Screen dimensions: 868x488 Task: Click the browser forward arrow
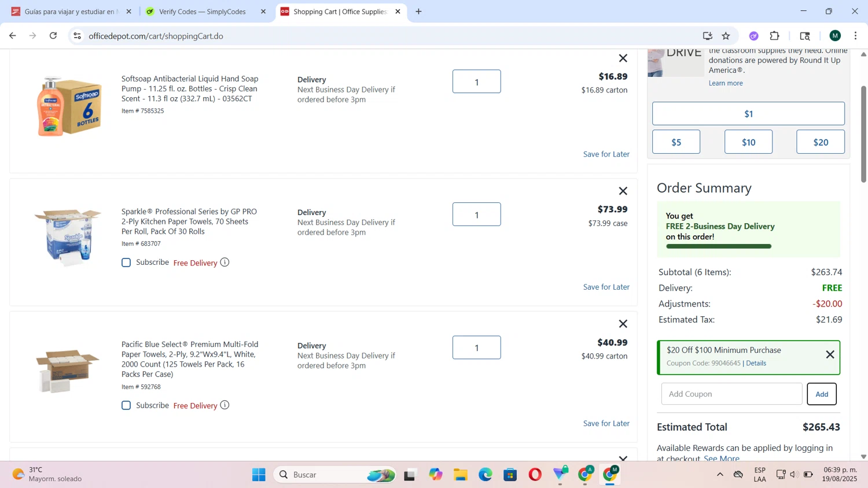(x=33, y=36)
